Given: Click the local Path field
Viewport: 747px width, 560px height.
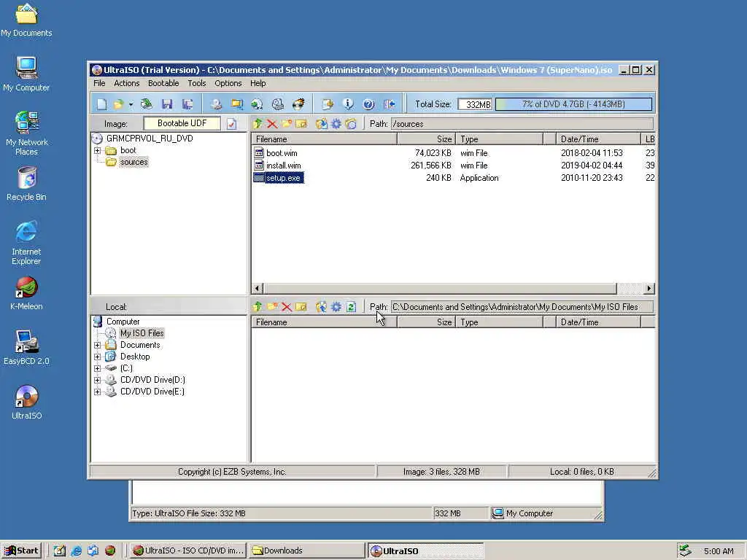Looking at the screenshot, I should (522, 307).
